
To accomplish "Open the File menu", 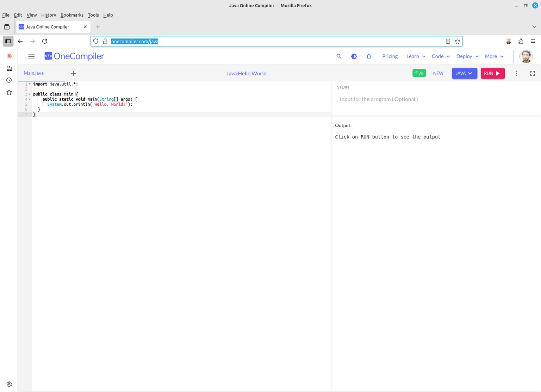I will point(6,15).
